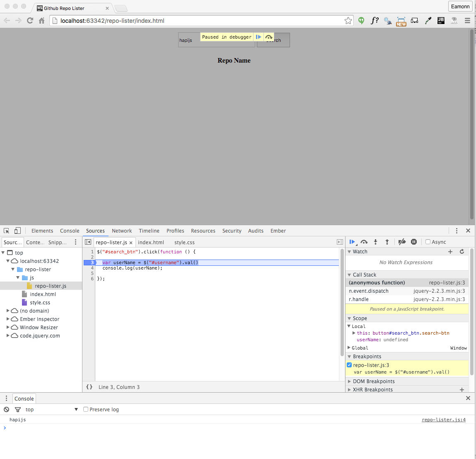The height and width of the screenshot is (459, 476).
Task: Enable the Async checkbox
Action: [428, 242]
